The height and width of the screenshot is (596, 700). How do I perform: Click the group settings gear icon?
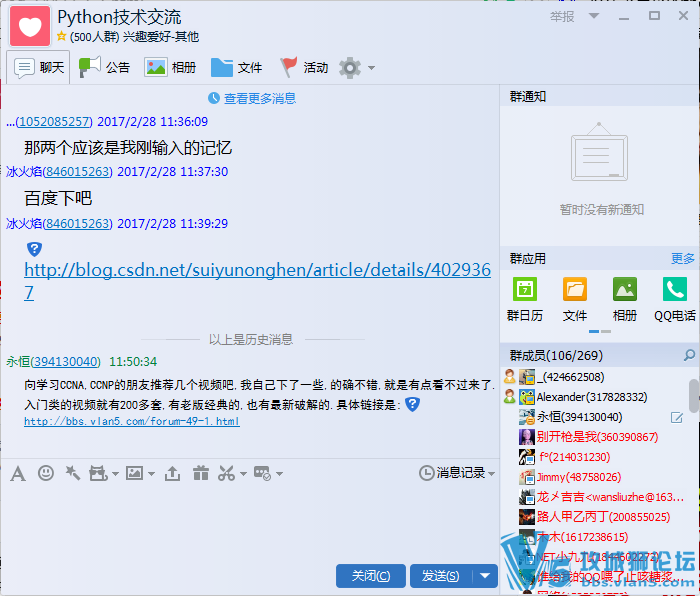(350, 68)
